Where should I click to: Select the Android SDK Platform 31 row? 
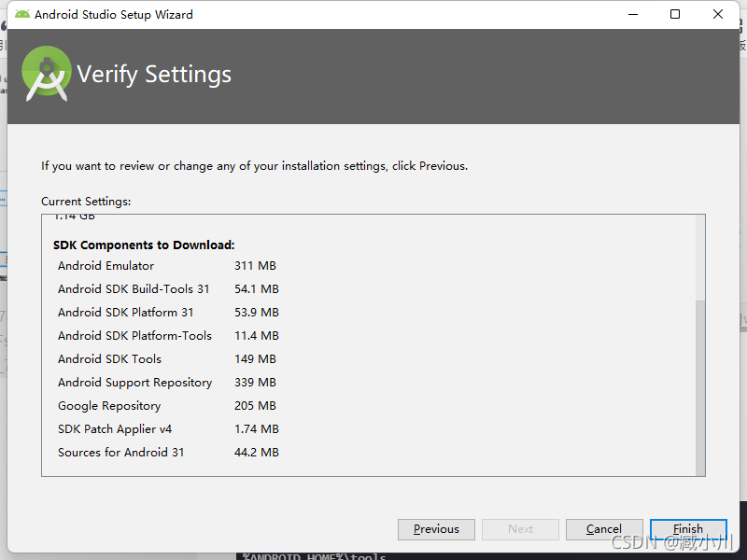(x=168, y=313)
